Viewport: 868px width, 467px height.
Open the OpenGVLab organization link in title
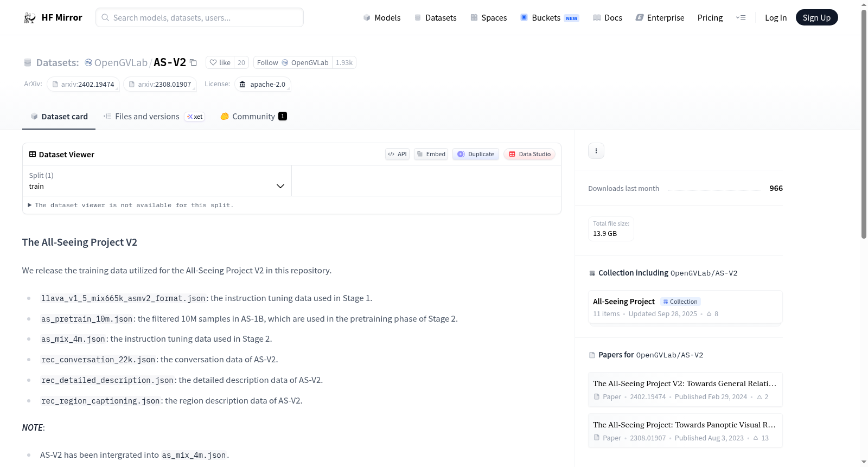121,63
